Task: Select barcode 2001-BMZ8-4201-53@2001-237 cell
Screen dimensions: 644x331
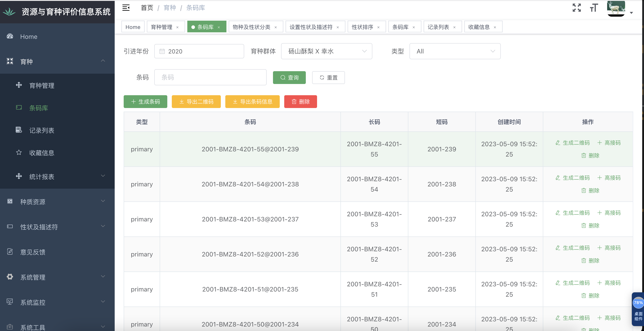Action: (x=250, y=219)
